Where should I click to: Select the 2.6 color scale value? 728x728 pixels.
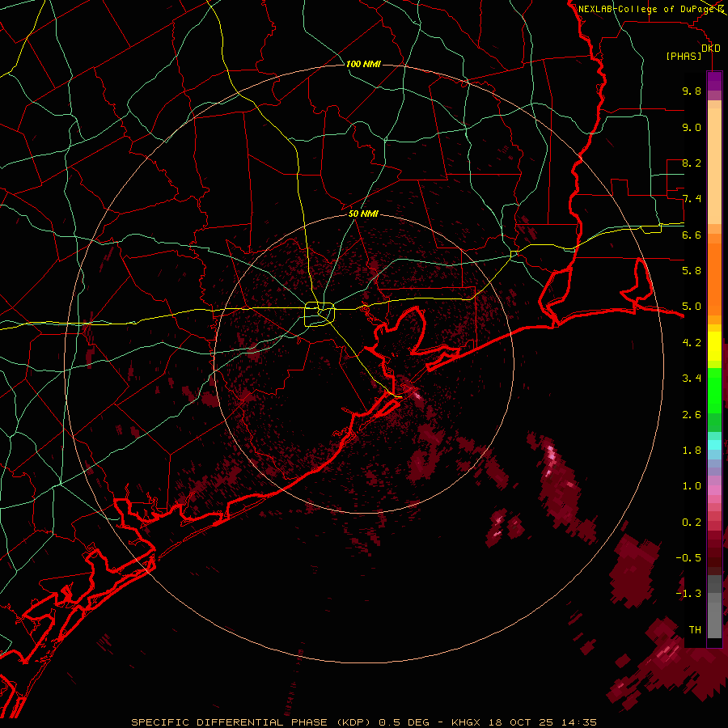click(692, 415)
